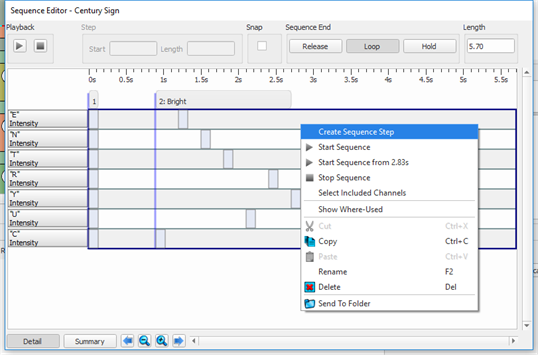Click the 1s mark on time ruler
Viewport: 538px width, 360px height.
(164, 80)
